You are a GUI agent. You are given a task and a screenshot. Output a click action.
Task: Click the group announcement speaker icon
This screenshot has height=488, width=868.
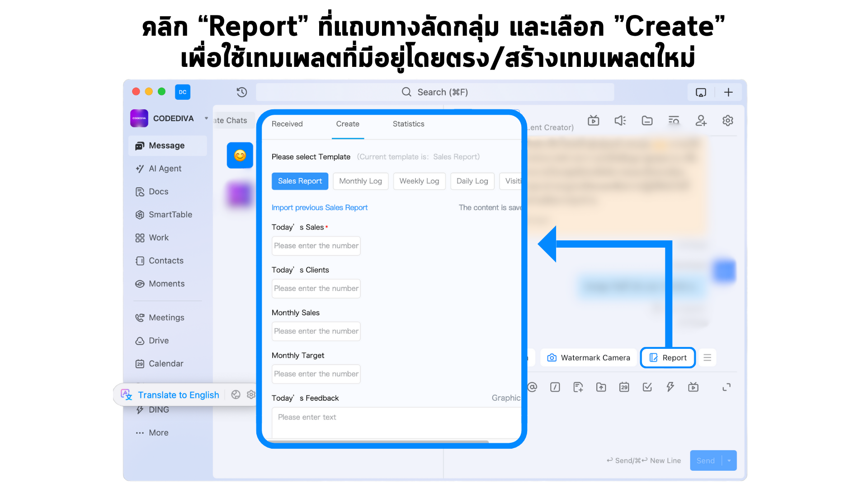(x=620, y=121)
